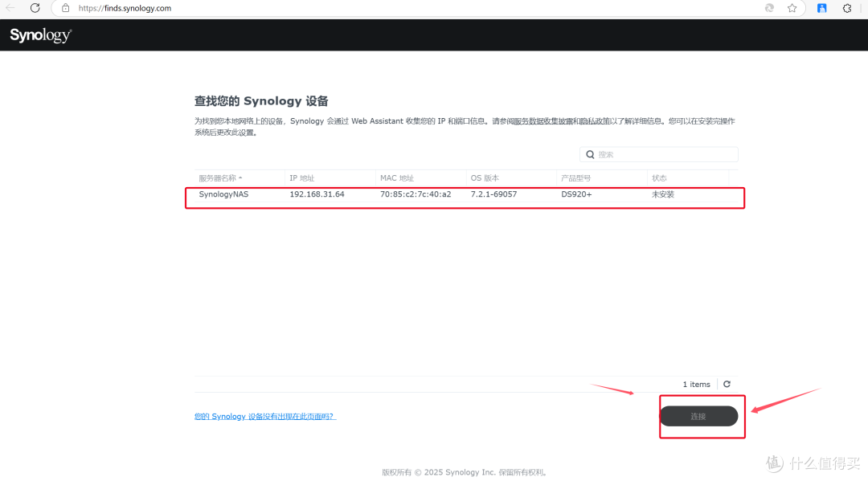Click the magnifier search icon
868x481 pixels.
590,155
